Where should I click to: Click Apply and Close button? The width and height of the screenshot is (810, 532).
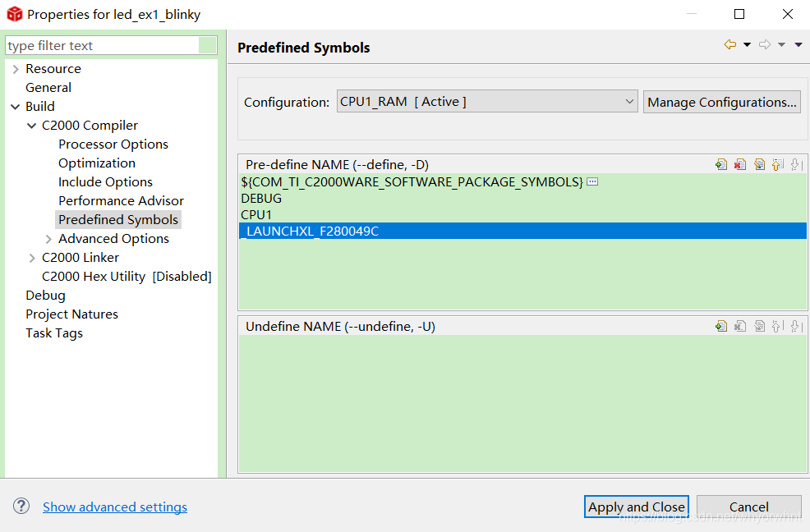click(x=637, y=507)
